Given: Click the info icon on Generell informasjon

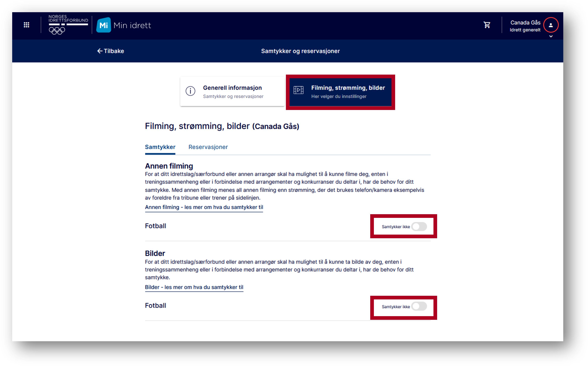Looking at the screenshot, I should tap(190, 91).
